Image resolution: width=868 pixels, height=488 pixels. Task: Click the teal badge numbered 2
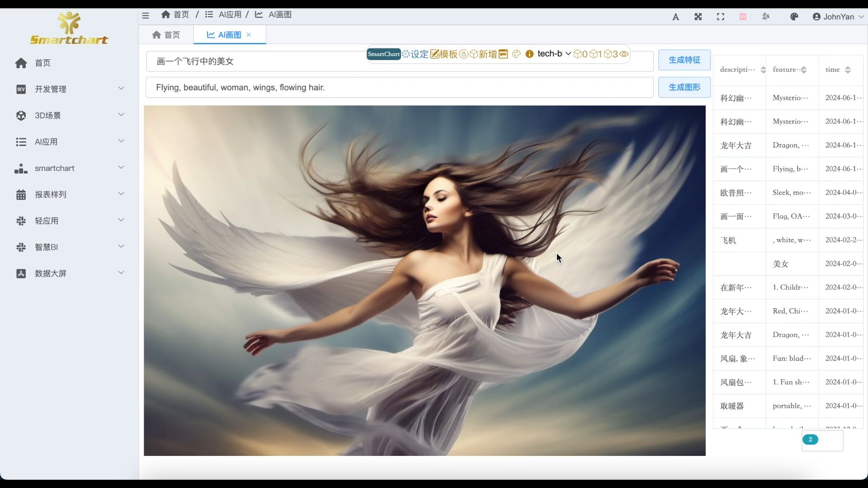pyautogui.click(x=810, y=439)
